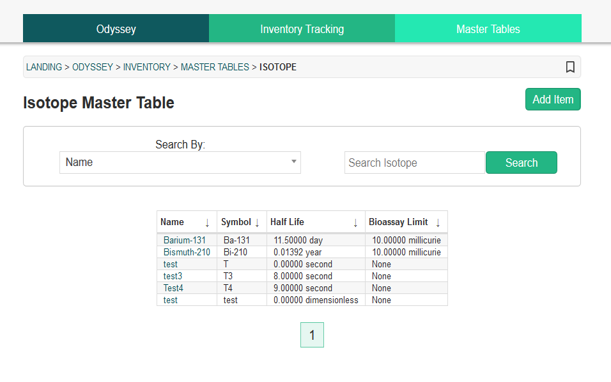This screenshot has width=611, height=382.
Task: Open the test entry with dimensionless half life
Action: pyautogui.click(x=170, y=300)
